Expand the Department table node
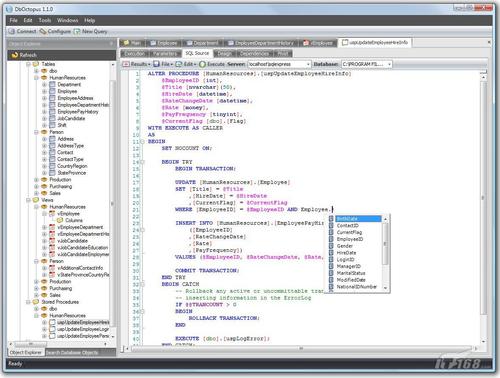The image size is (500, 378). (x=44, y=84)
